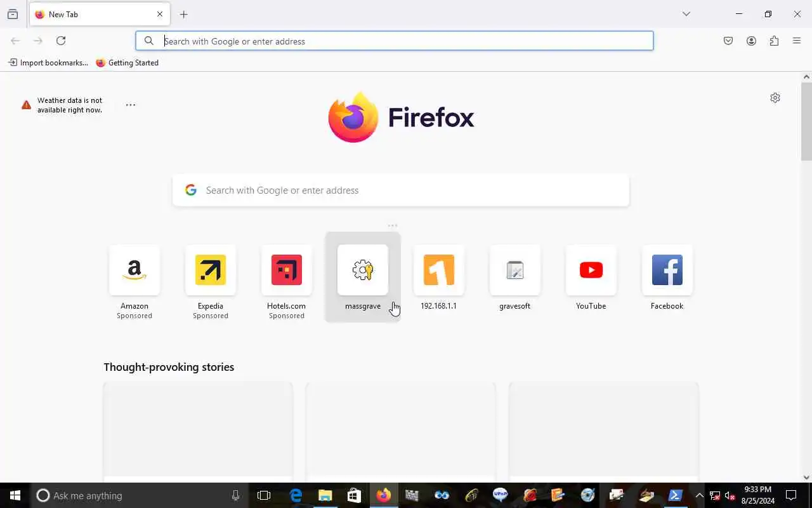Open the Hotels.com sponsored shortcut
812x508 pixels.
point(287,281)
